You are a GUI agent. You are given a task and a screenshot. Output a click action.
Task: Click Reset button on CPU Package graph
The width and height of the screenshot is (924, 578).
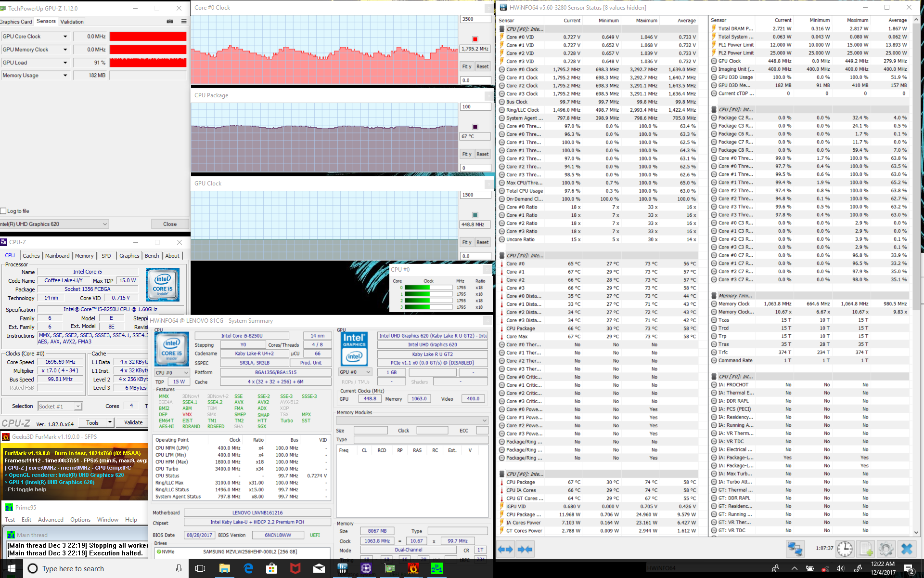tap(482, 154)
